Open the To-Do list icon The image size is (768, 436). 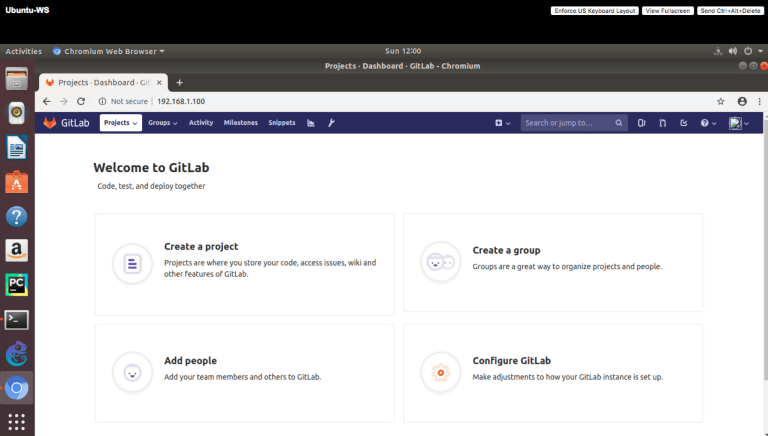coord(684,123)
